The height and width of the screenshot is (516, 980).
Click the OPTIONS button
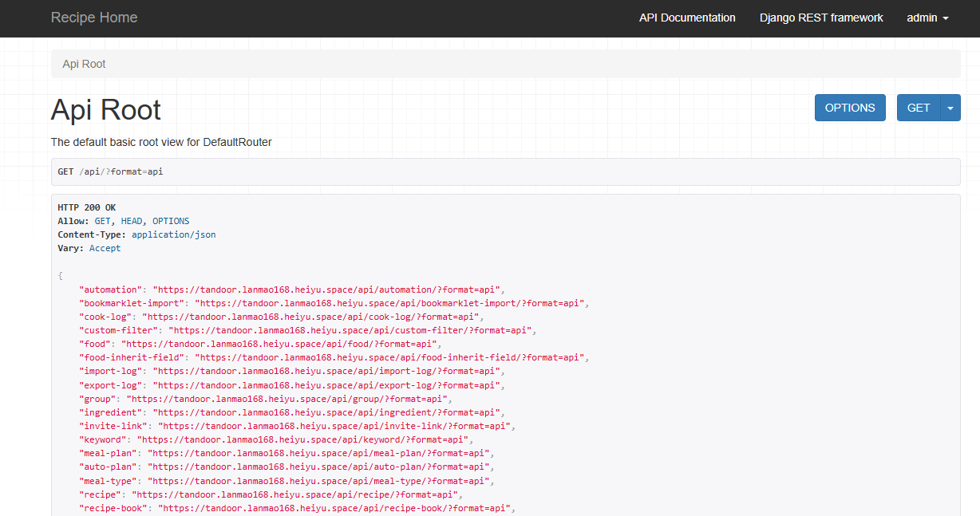pos(850,108)
